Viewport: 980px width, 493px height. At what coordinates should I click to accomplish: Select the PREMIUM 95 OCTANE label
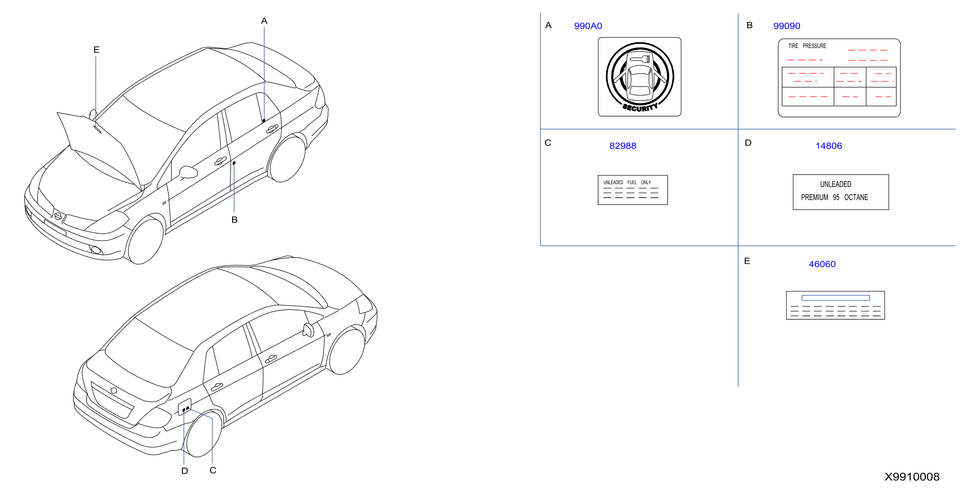pyautogui.click(x=840, y=192)
